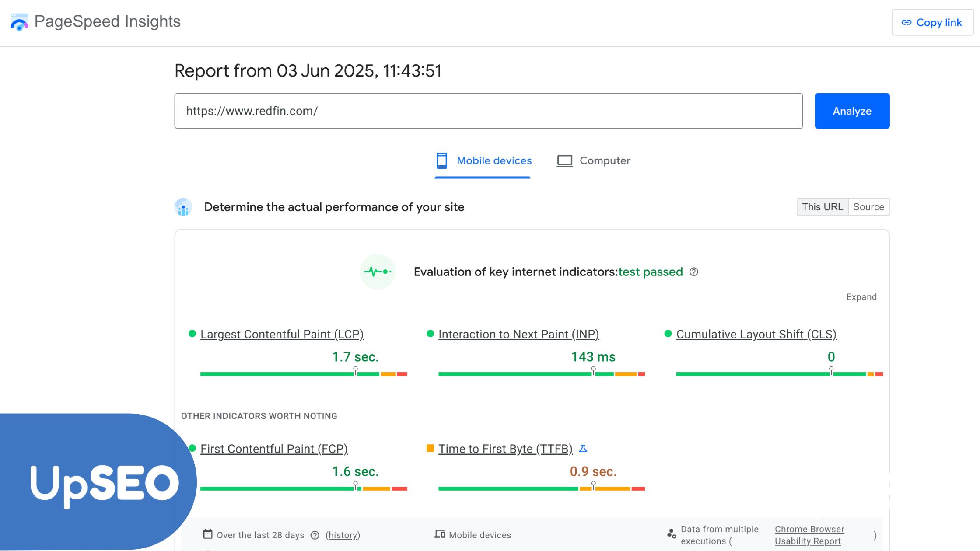Click the TTFB distribution bar marker
980x551 pixels.
click(x=593, y=486)
